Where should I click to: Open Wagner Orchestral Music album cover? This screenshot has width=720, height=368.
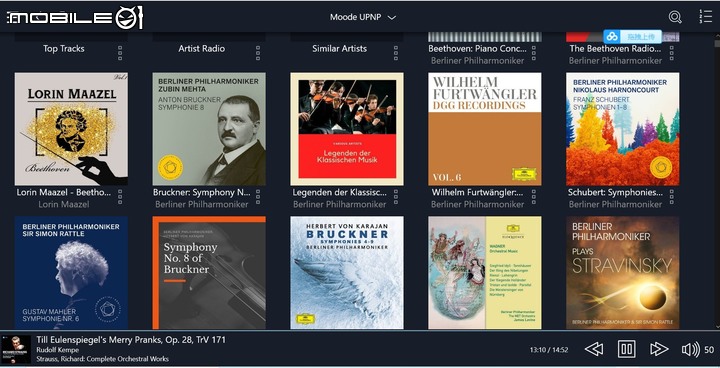click(484, 273)
